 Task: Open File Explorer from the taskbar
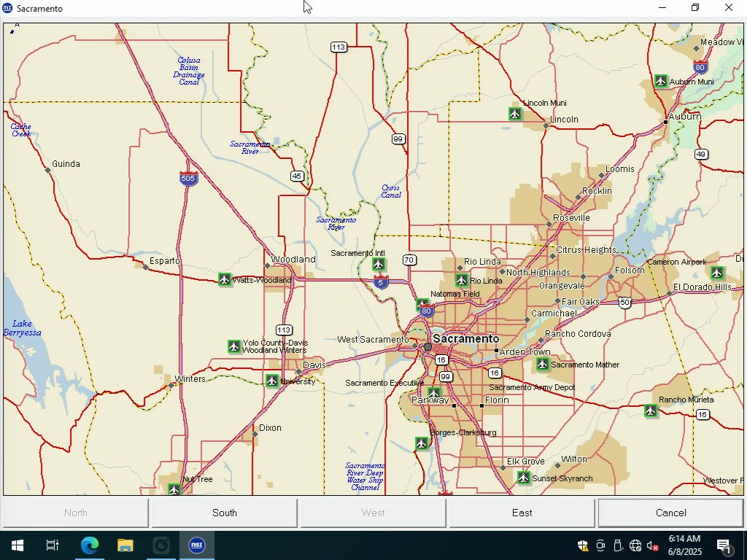pos(125,545)
